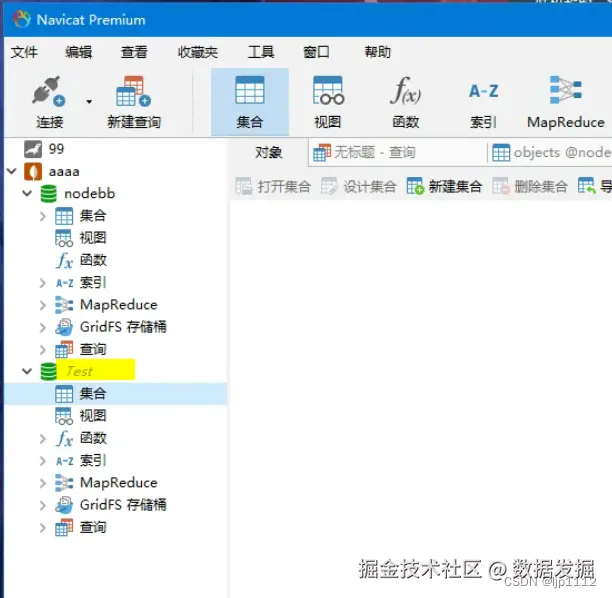Viewport: 612px width, 598px height.
Task: Click the 函数 fx icon under nodebb
Action: tap(64, 260)
